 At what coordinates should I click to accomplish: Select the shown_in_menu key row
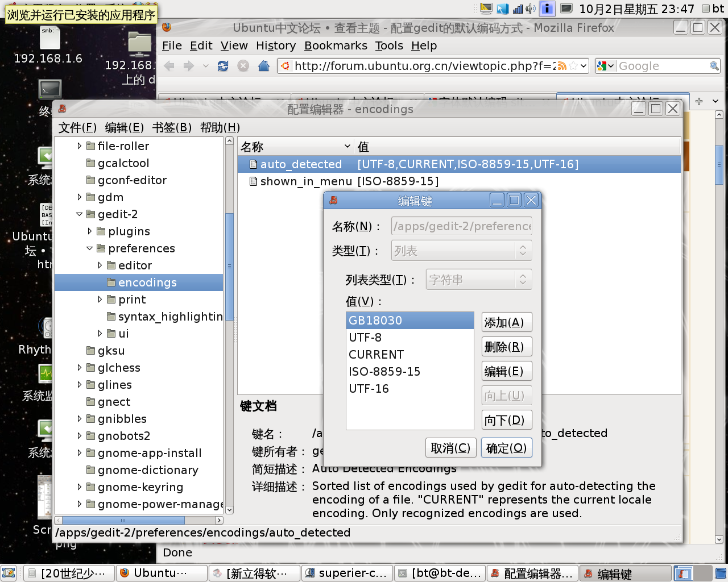[459, 181]
